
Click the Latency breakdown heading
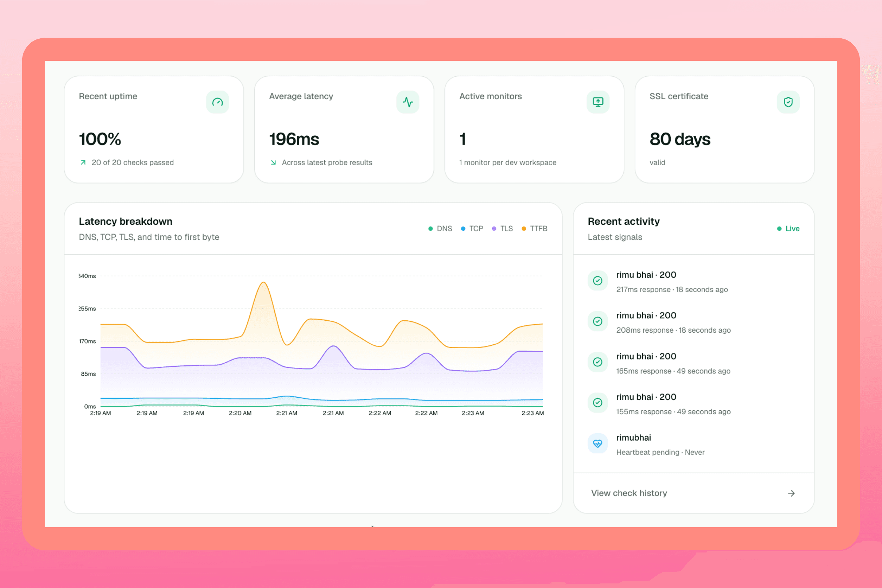click(x=126, y=221)
